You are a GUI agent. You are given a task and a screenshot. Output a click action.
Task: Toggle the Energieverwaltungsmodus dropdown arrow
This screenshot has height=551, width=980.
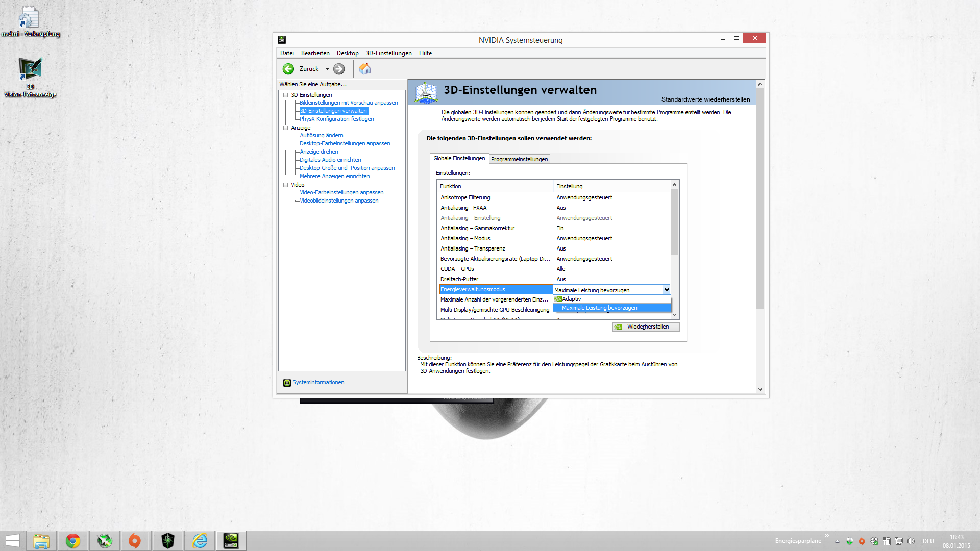coord(666,290)
